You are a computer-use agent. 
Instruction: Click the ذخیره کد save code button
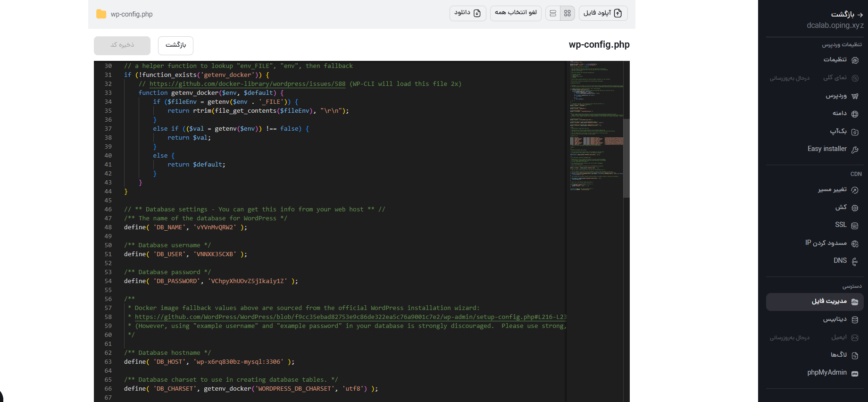pyautogui.click(x=122, y=45)
